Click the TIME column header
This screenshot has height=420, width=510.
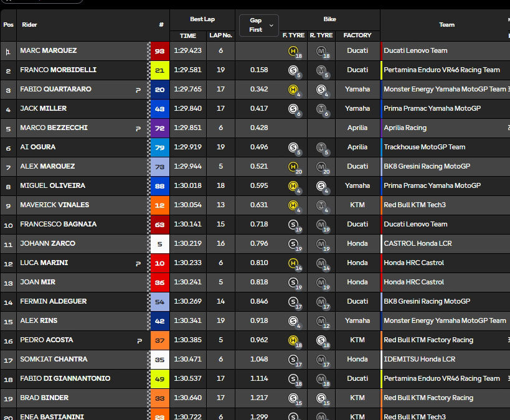point(188,35)
